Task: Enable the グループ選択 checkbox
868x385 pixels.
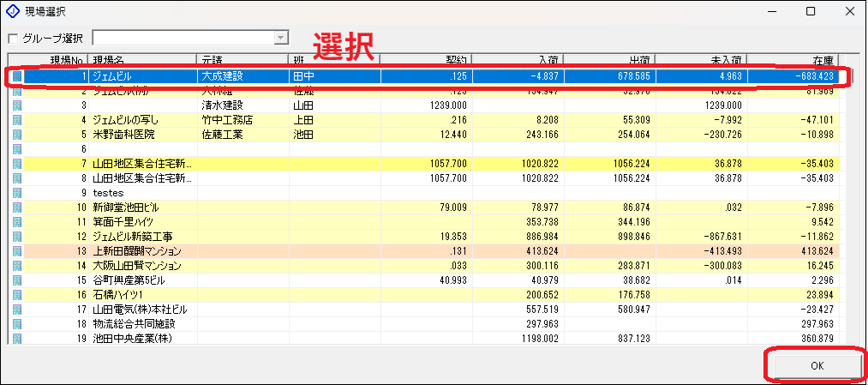Action: point(12,39)
